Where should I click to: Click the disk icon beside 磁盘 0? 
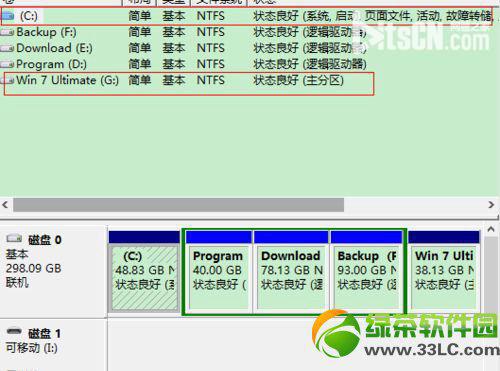tap(14, 238)
